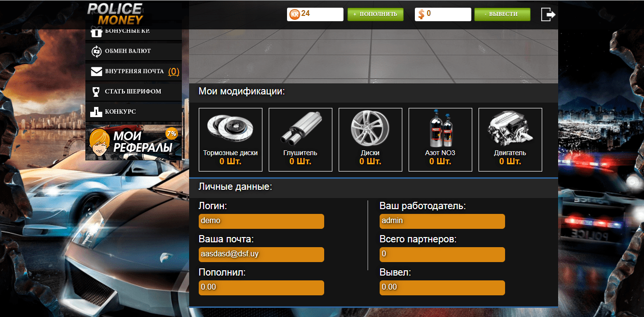Select the Двигатель engine image
The image size is (644, 317).
pyautogui.click(x=510, y=127)
